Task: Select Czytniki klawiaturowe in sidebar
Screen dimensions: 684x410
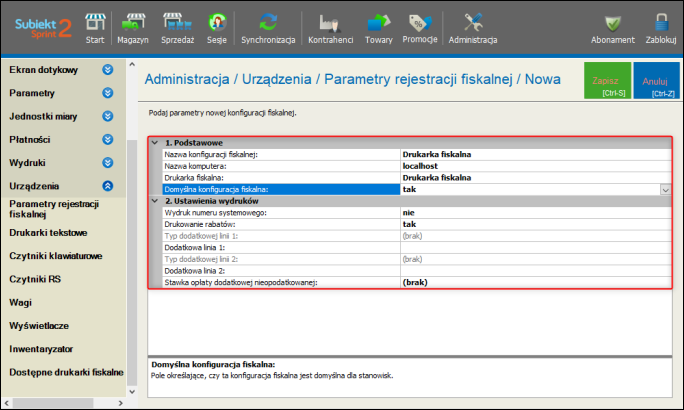Action: [x=55, y=256]
